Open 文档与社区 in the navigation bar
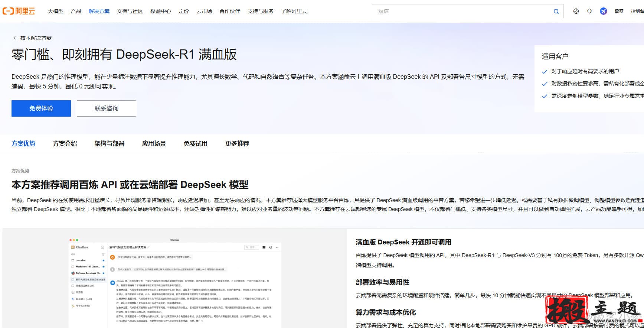Image resolution: width=644 pixels, height=328 pixels. click(x=130, y=11)
